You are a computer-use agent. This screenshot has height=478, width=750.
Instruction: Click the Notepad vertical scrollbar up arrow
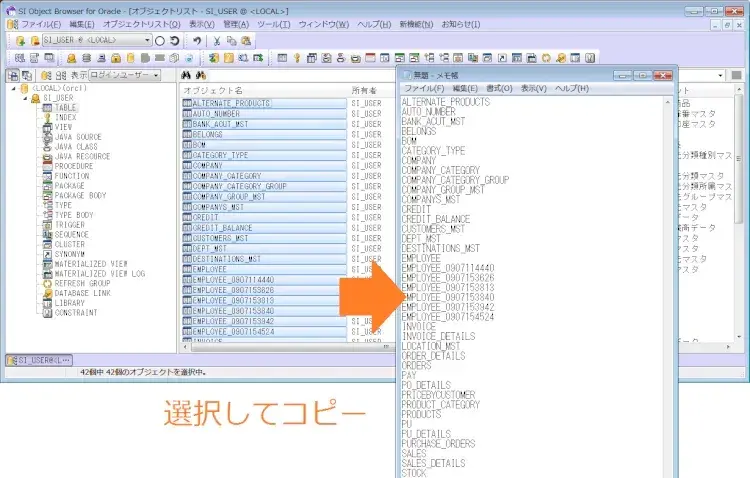pos(668,101)
